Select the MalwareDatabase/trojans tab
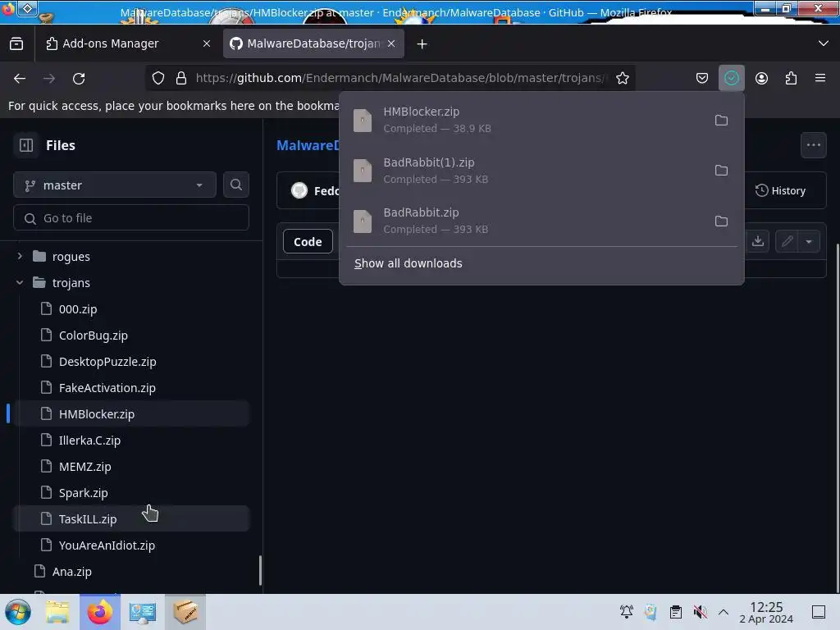 313,43
